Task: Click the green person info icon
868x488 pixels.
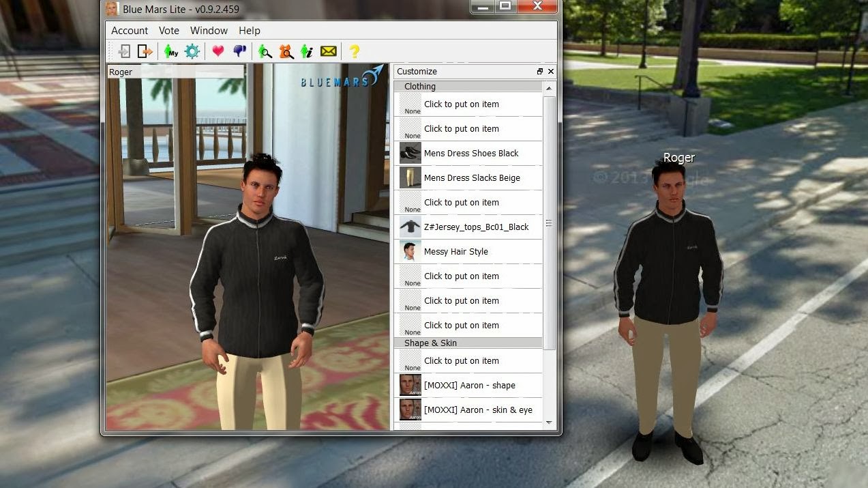Action: pyautogui.click(x=307, y=51)
